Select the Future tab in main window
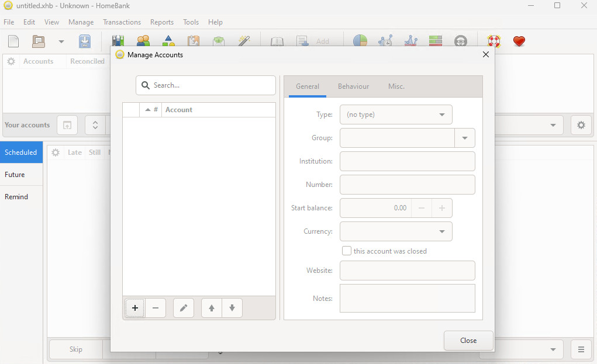Viewport: 597px width, 364px height. [x=21, y=175]
